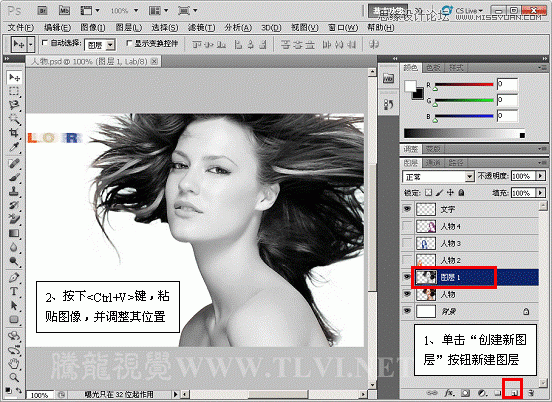Open the fx layer style menu
The image size is (552, 402).
[x=449, y=393]
